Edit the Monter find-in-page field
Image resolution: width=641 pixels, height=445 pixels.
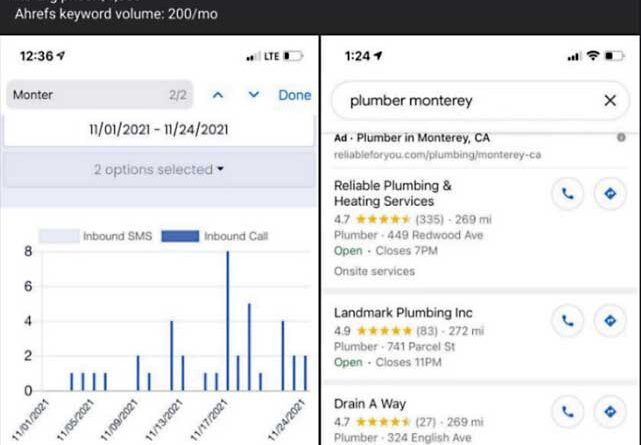tap(99, 95)
